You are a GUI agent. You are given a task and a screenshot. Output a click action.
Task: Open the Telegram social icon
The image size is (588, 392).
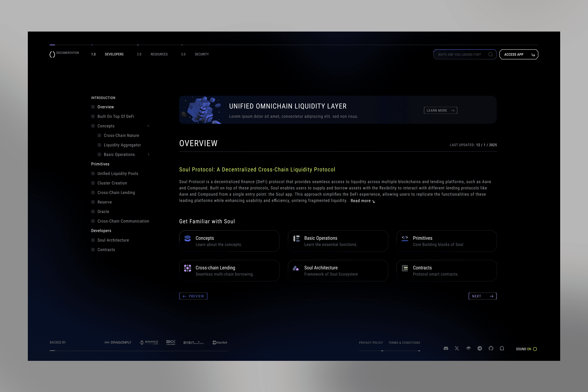pos(479,348)
